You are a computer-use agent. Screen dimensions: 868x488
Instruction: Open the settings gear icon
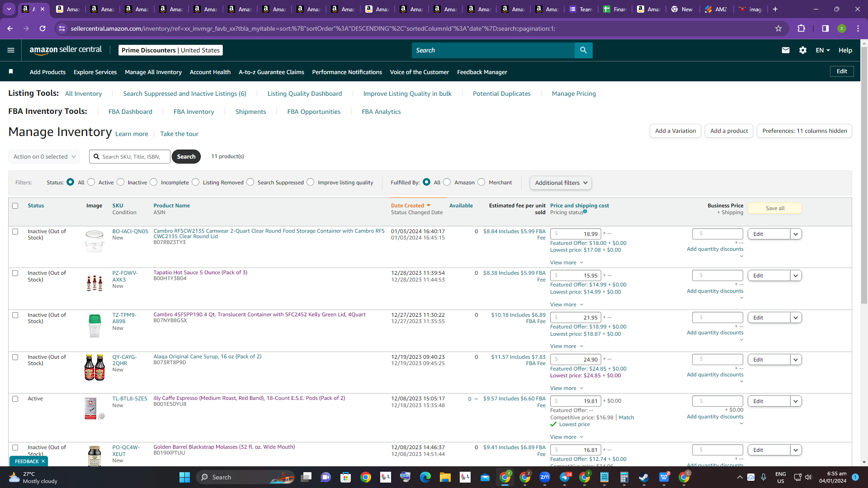point(803,50)
